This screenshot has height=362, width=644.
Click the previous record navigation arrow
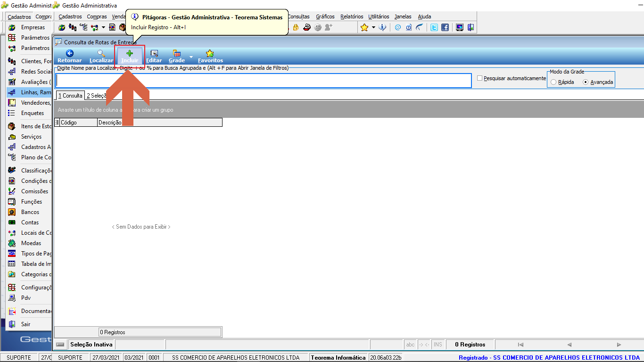570,345
